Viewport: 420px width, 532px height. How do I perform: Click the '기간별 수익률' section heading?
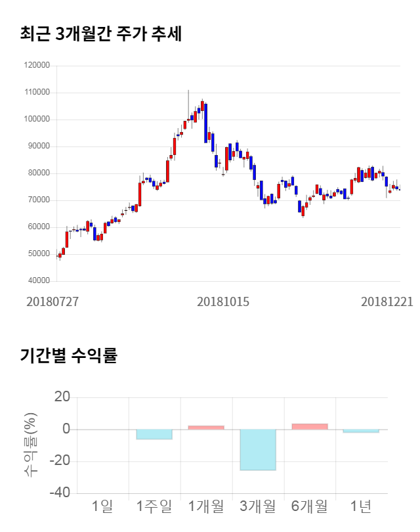(x=68, y=357)
